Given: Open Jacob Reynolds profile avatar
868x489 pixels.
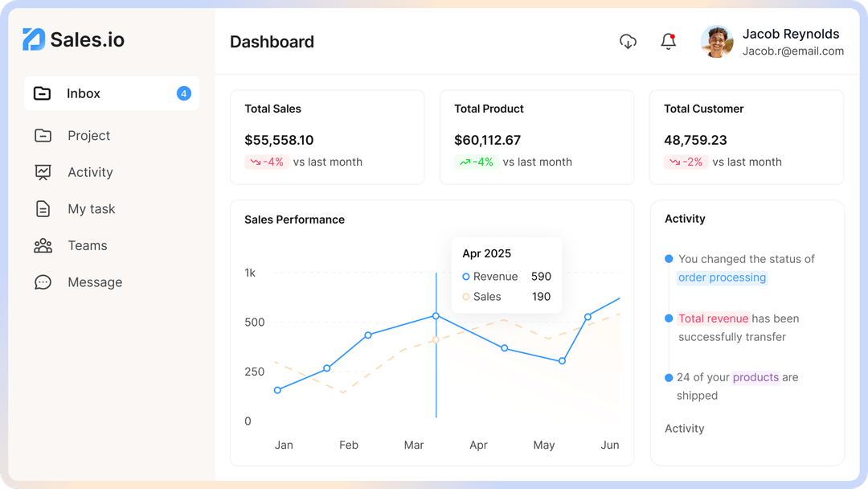Looking at the screenshot, I should pos(717,42).
